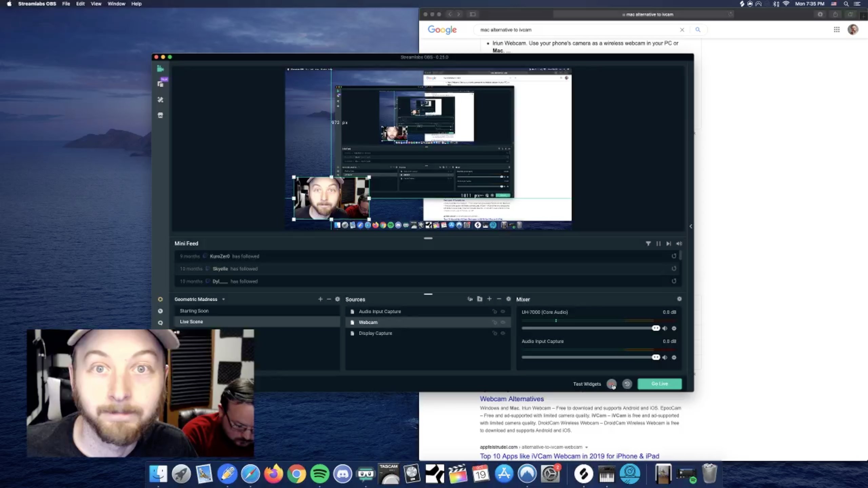
Task: Adjust the Audio Input Capture volume slider
Action: (590, 357)
